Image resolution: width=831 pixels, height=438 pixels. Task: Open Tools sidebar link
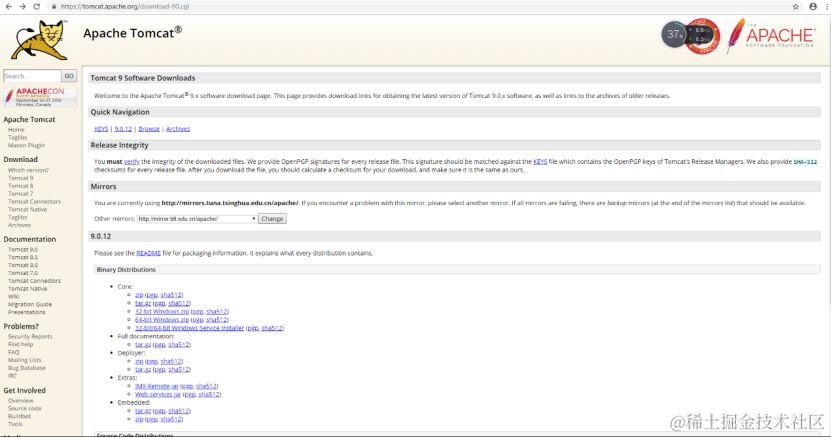coord(15,424)
